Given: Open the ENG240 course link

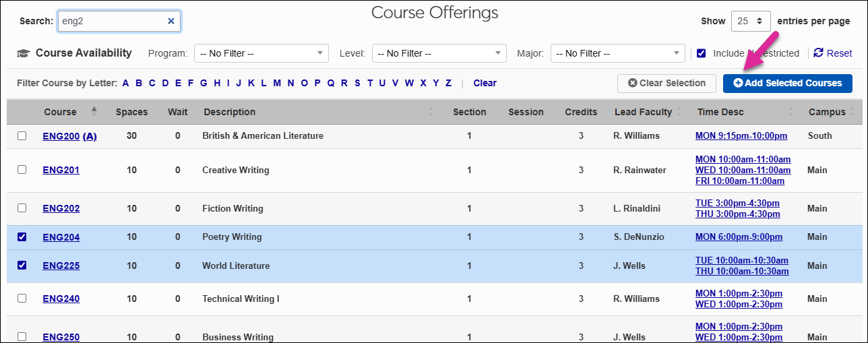Looking at the screenshot, I should [61, 299].
